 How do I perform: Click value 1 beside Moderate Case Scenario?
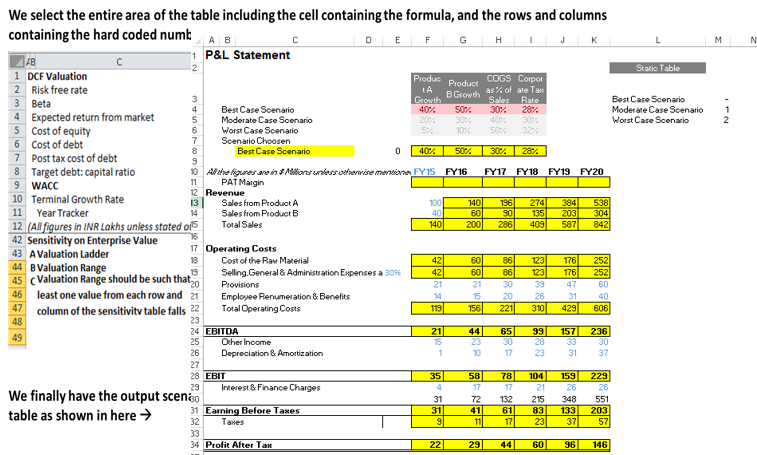[x=727, y=110]
